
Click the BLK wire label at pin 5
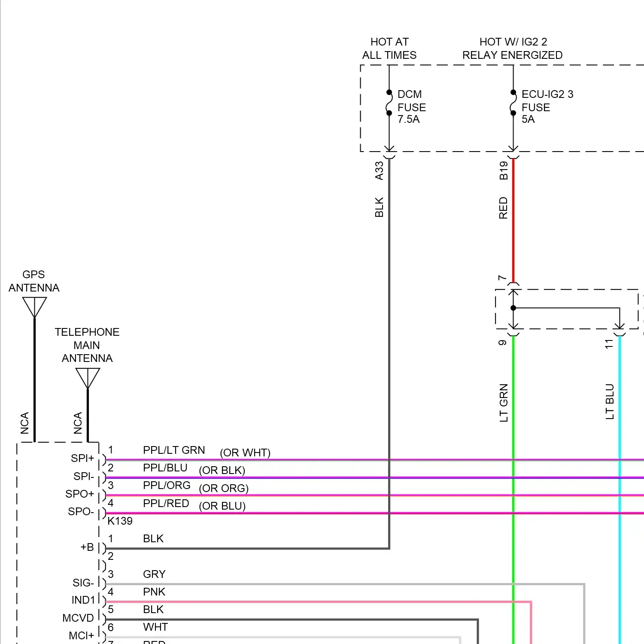pos(153,609)
